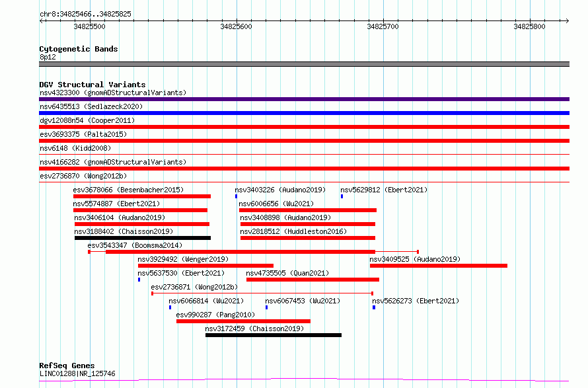
Task: Click the LINC01288|NR_125746 gene label
Action: coord(77,373)
